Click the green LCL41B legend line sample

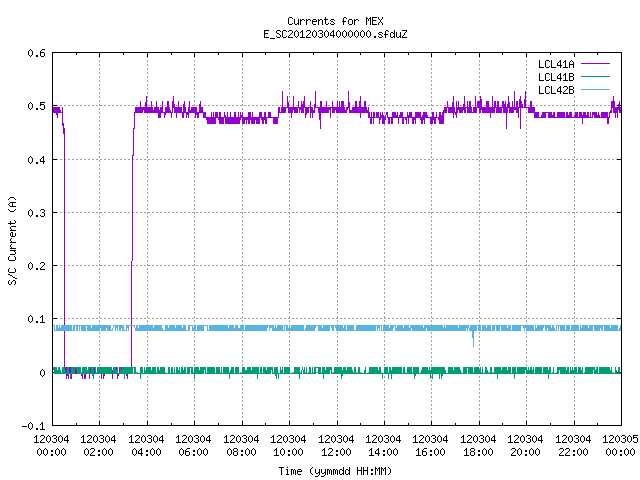tap(595, 77)
